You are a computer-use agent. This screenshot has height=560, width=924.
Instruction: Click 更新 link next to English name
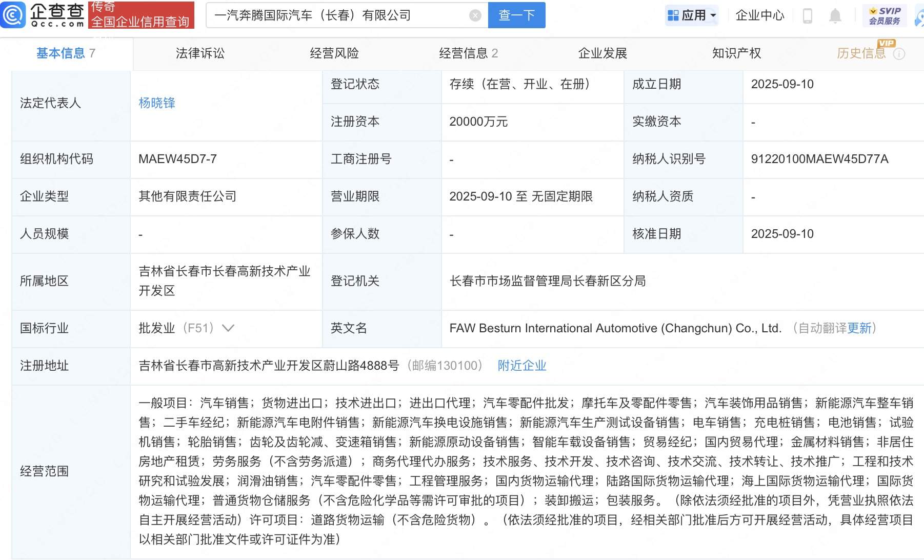(859, 328)
